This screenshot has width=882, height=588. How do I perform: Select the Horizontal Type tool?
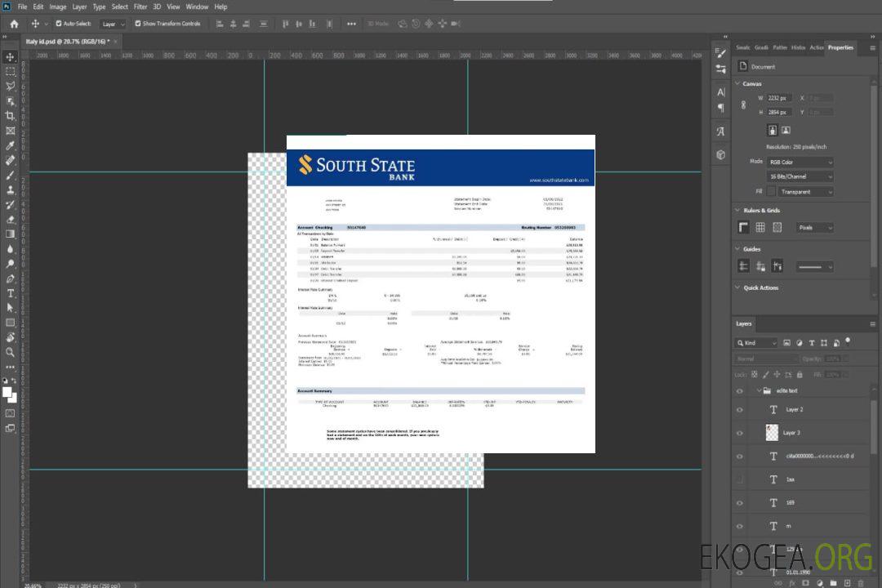click(x=10, y=293)
